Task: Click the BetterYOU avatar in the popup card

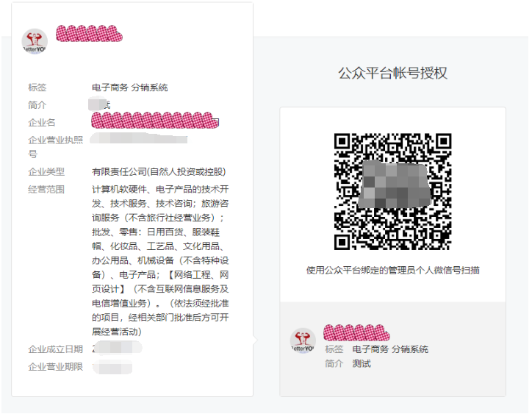Action: coord(35,41)
